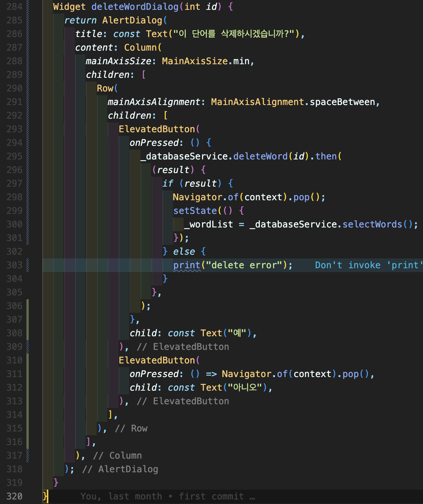This screenshot has height=504, width=423.
Task: Click 'spaceBetween' on line 291
Action: pyautogui.click(x=343, y=102)
